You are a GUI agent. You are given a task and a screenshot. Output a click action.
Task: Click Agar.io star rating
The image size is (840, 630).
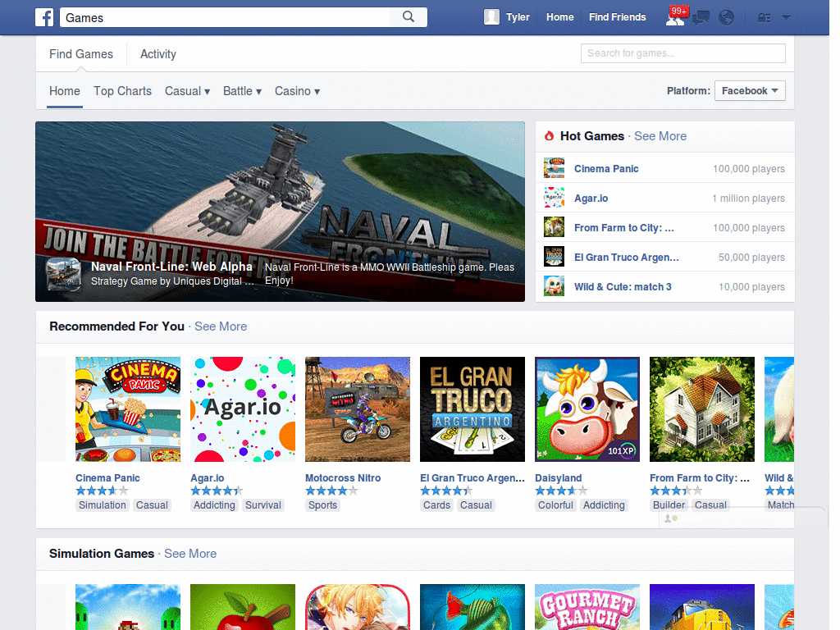click(x=217, y=491)
